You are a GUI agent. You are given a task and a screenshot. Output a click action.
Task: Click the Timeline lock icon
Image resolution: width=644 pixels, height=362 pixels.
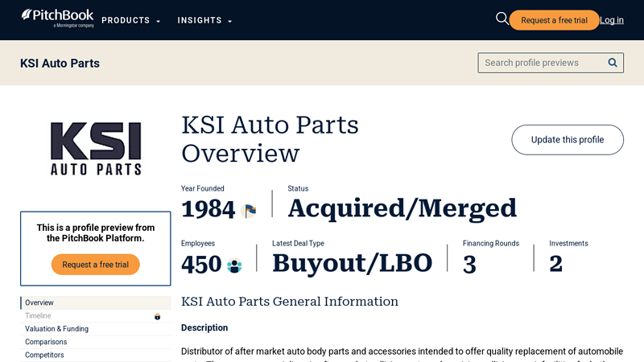[x=157, y=316]
